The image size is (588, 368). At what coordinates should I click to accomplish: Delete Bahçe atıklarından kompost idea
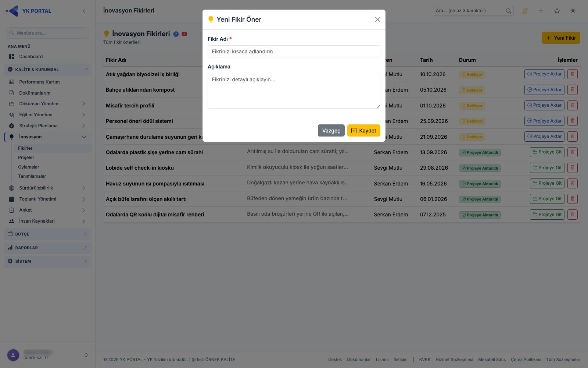(x=572, y=90)
